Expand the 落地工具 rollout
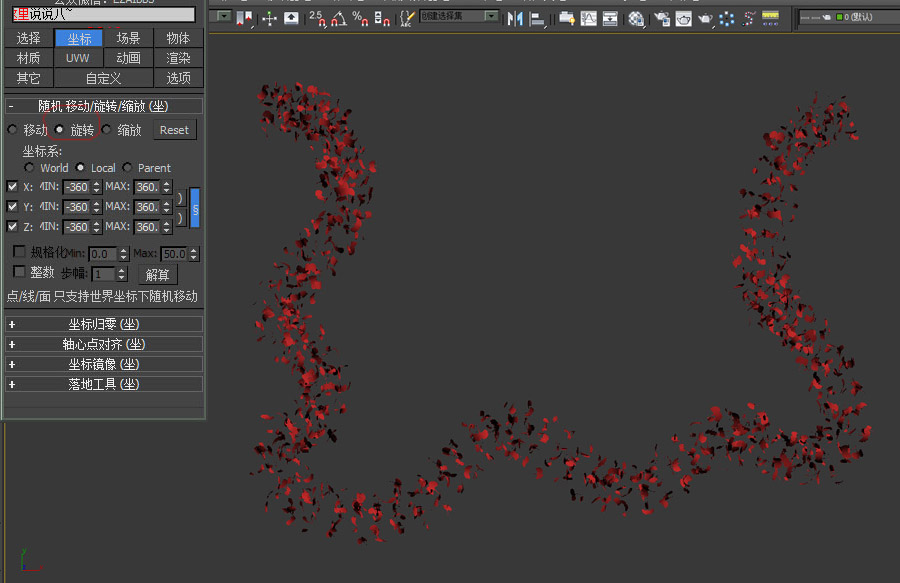900x583 pixels. click(x=104, y=384)
